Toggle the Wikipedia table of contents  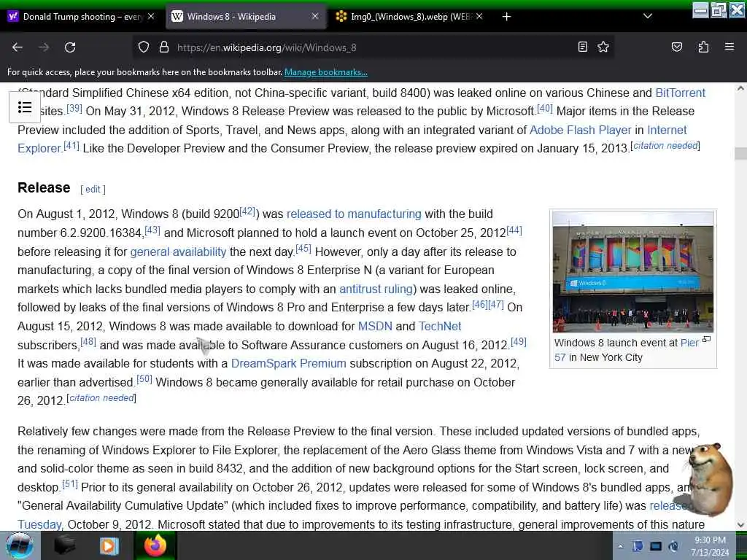click(x=25, y=107)
